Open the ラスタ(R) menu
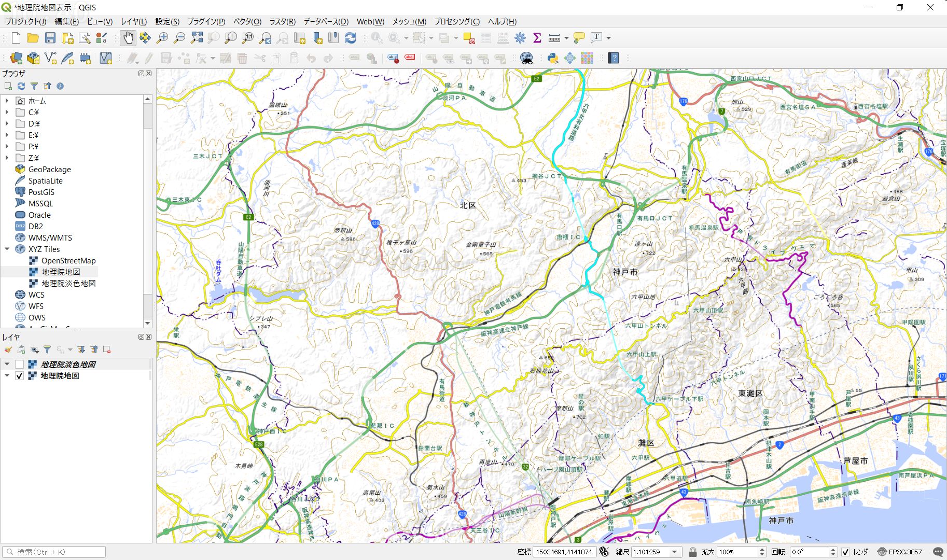947x560 pixels. point(282,21)
